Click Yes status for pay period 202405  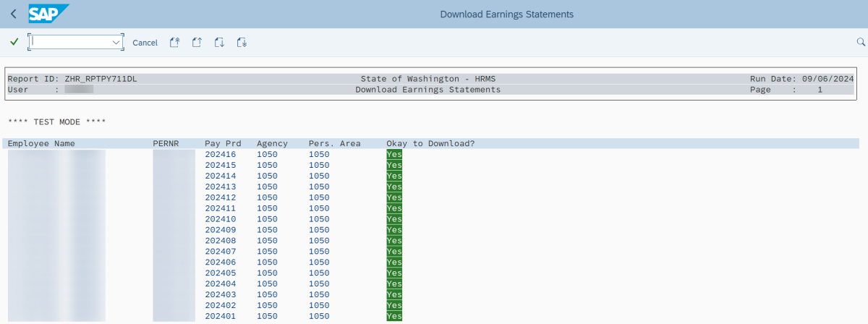pyautogui.click(x=394, y=273)
